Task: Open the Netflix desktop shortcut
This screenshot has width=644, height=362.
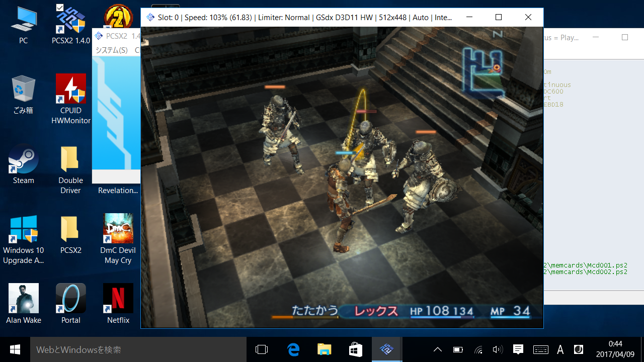Action: click(x=118, y=304)
